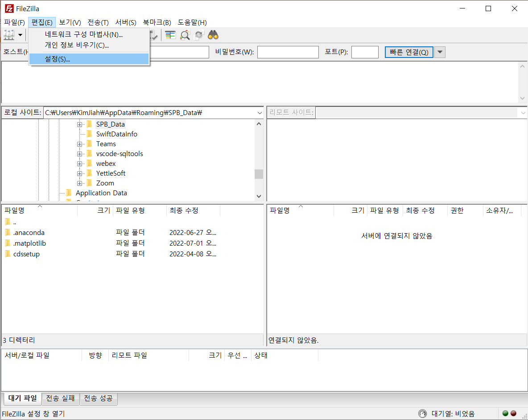528x420 pixels.
Task: Click the local tree scrollbar thumb
Action: coord(259,174)
